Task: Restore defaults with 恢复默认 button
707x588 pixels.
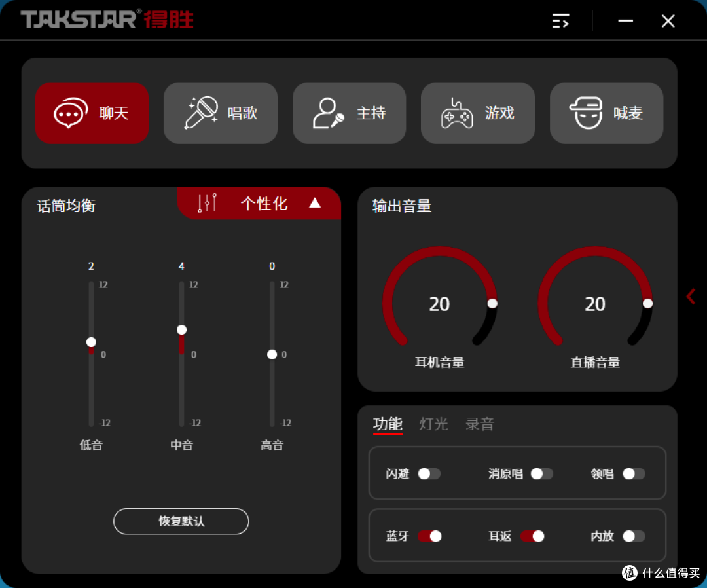Action: (x=181, y=521)
